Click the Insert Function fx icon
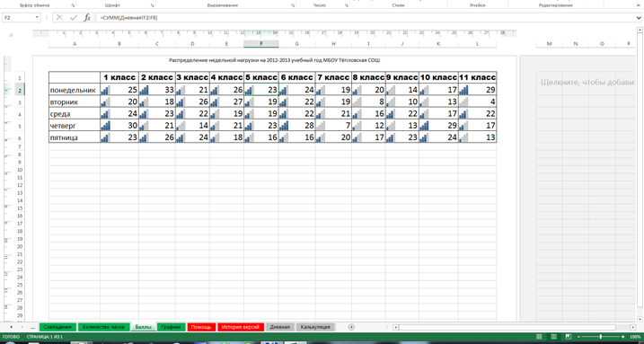Viewport: 644px width, 344px height. pyautogui.click(x=87, y=18)
